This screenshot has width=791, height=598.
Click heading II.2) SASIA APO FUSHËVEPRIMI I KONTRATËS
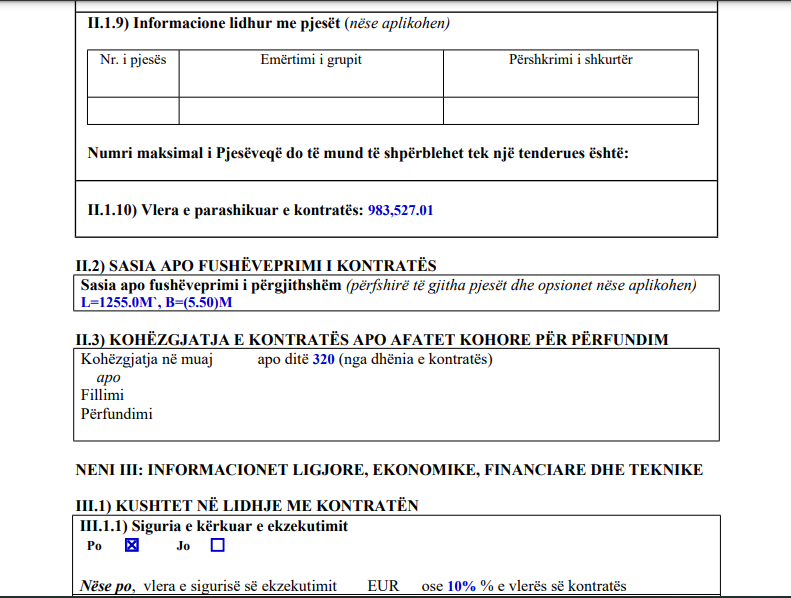coord(256,265)
